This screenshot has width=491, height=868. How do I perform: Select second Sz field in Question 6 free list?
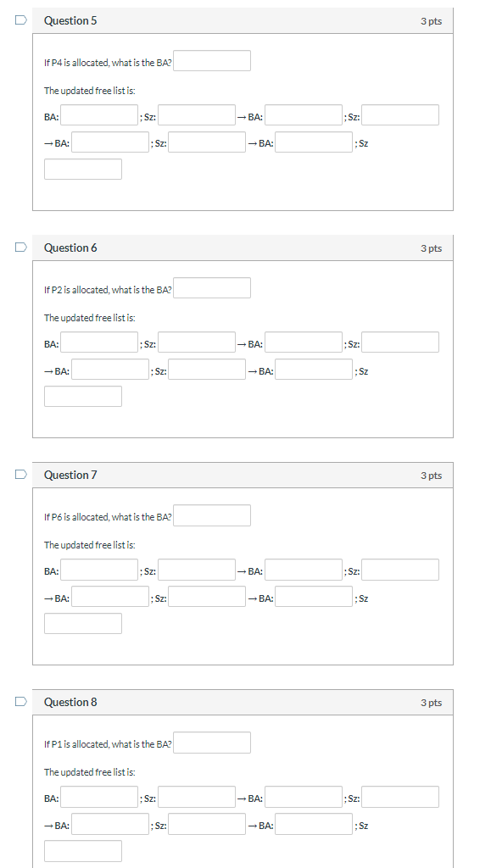point(400,342)
